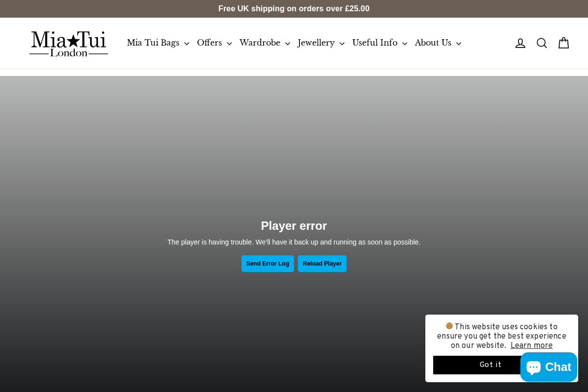Select the About Us menu item
The height and width of the screenshot is (392, 588).
click(x=433, y=43)
